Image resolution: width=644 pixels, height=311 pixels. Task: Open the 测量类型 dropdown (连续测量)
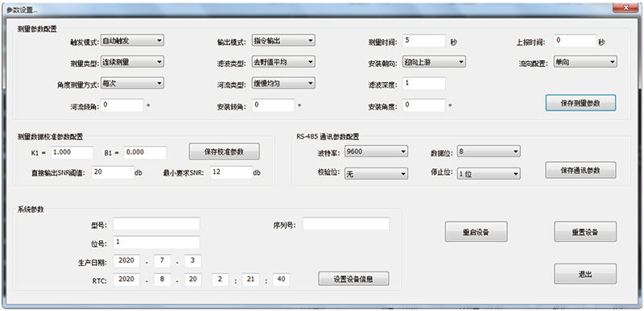pyautogui.click(x=132, y=62)
